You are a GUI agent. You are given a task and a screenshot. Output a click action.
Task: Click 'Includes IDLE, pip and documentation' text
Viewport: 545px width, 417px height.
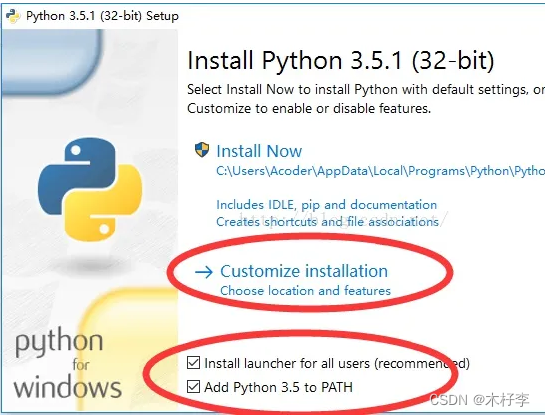[x=326, y=205]
